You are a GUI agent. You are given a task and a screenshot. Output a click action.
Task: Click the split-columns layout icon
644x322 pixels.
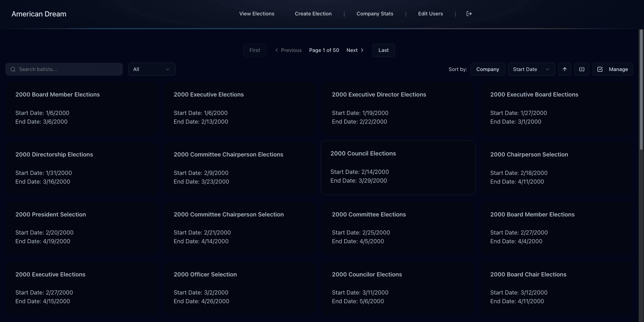582,69
